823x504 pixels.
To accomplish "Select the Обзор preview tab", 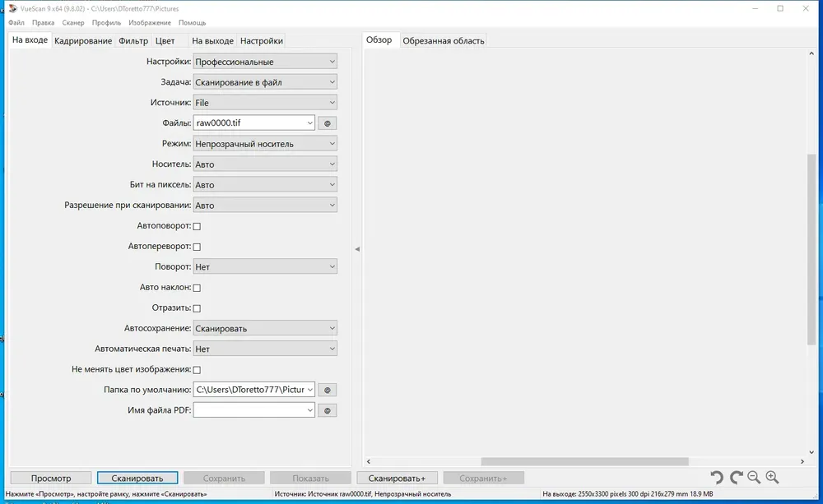I will [379, 39].
